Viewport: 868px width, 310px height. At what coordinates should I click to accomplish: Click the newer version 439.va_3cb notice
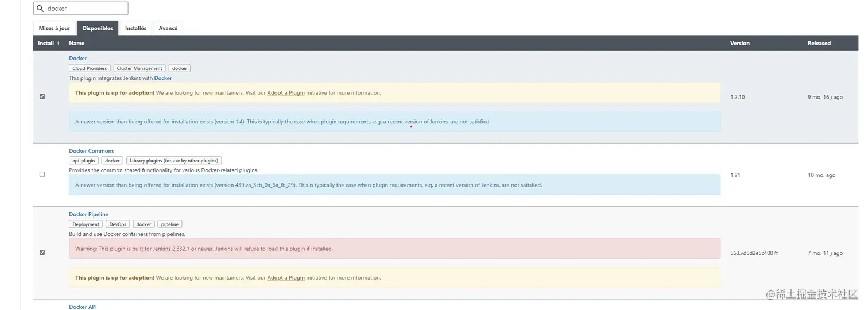[x=394, y=185]
